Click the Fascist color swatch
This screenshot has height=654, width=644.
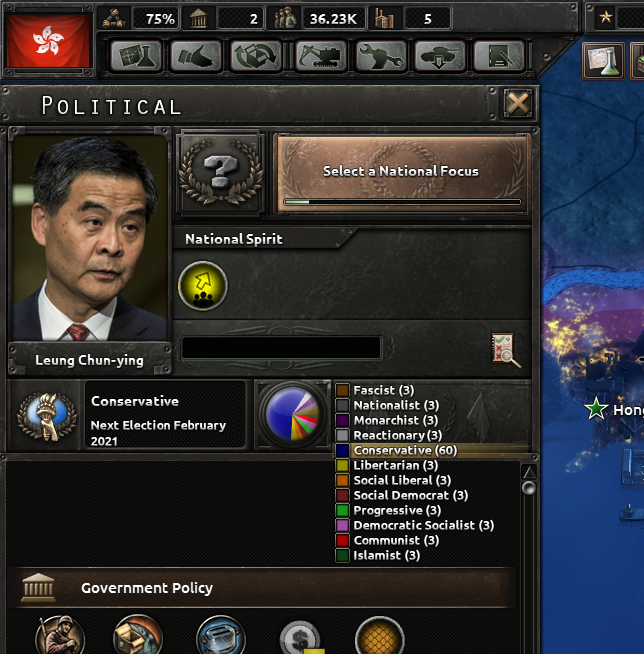point(342,390)
